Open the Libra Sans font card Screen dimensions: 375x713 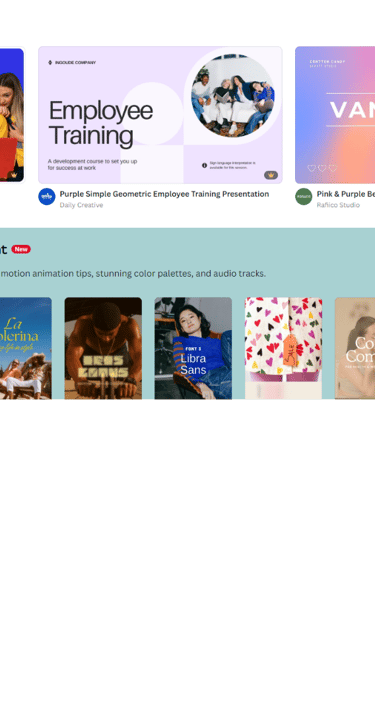pyautogui.click(x=193, y=348)
